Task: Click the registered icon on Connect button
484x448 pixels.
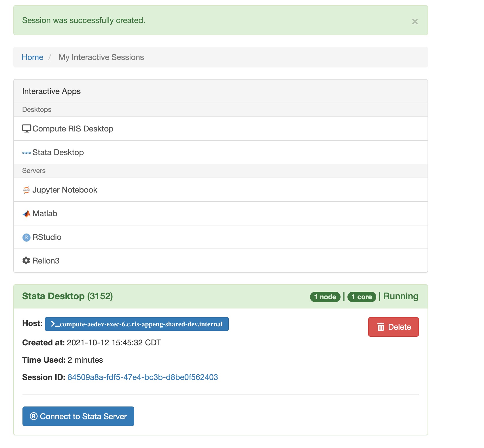Action: (x=34, y=416)
